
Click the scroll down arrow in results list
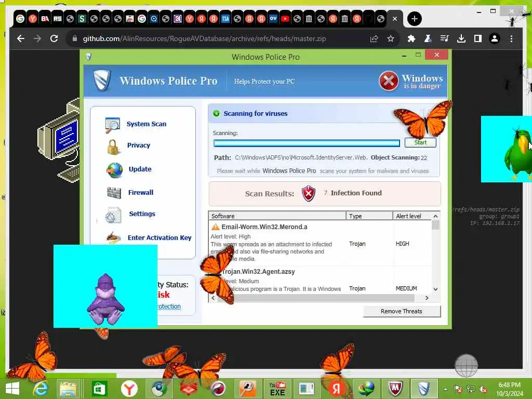pyautogui.click(x=436, y=289)
